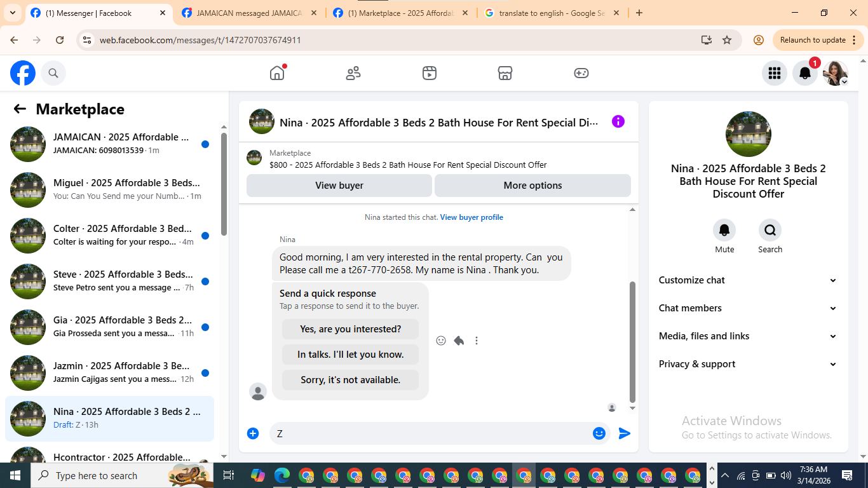The width and height of the screenshot is (868, 488).
Task: Click the message composer text field
Action: 432,433
